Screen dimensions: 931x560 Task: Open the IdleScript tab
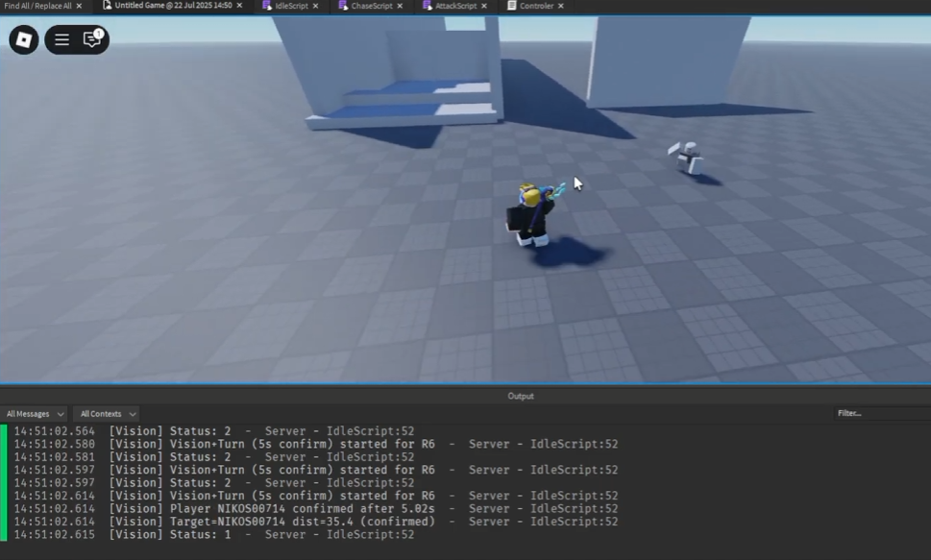point(291,6)
